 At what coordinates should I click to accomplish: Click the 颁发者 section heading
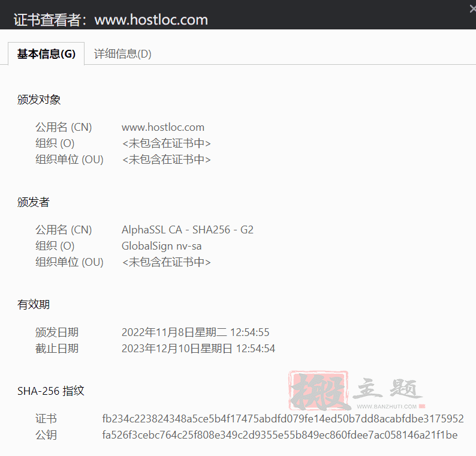34,202
